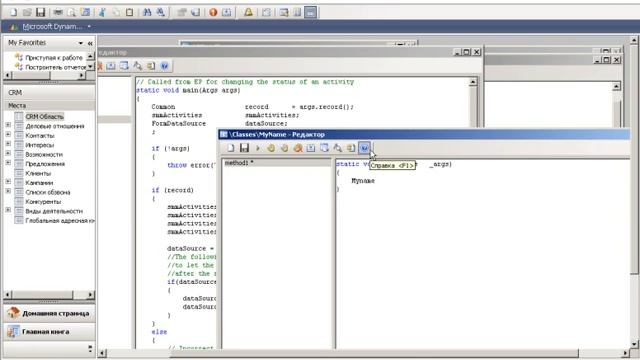The image size is (640, 360).
Task: Click the static void main line in background editor
Action: (x=188, y=90)
